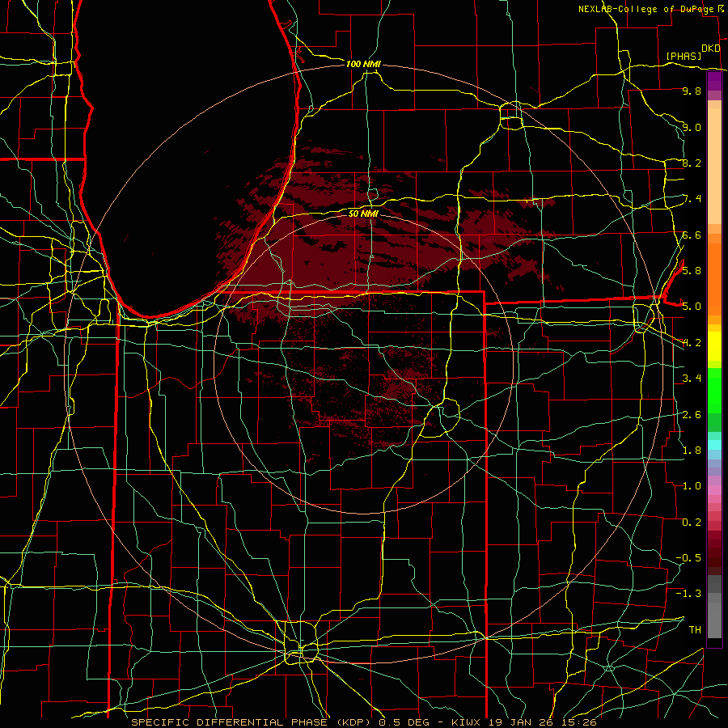Pick the pink segment near 1.0 on color bar
The image size is (728, 728).
(x=714, y=490)
